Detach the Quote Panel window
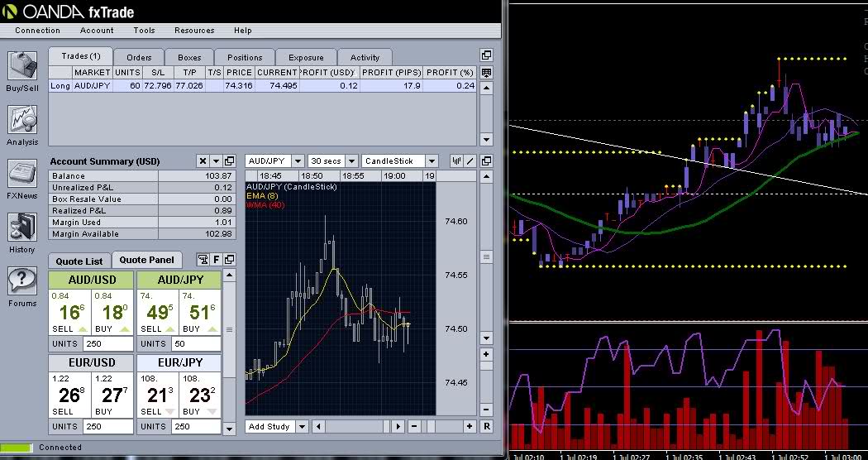The height and width of the screenshot is (460, 868). point(229,260)
